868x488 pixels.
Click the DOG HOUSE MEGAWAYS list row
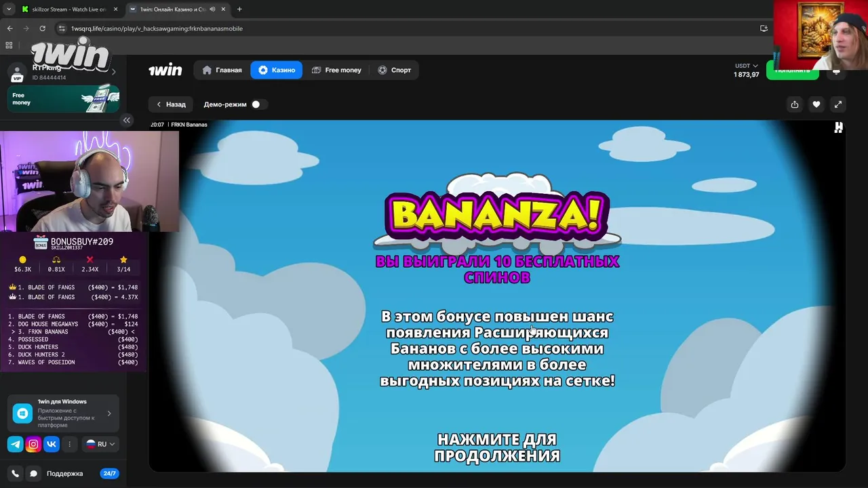[73, 324]
